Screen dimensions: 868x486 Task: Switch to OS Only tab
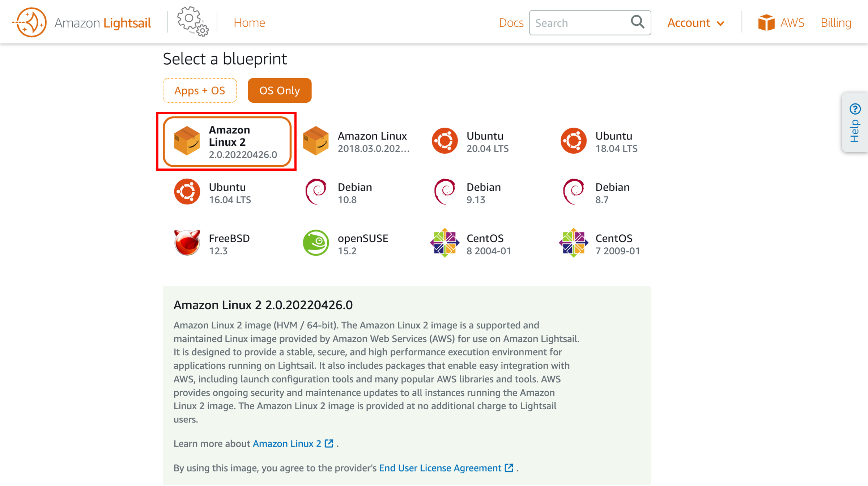point(280,90)
